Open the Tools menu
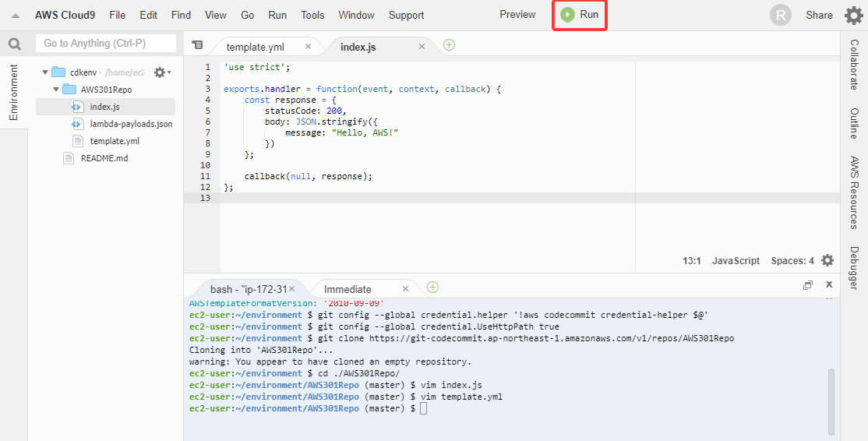 point(312,15)
